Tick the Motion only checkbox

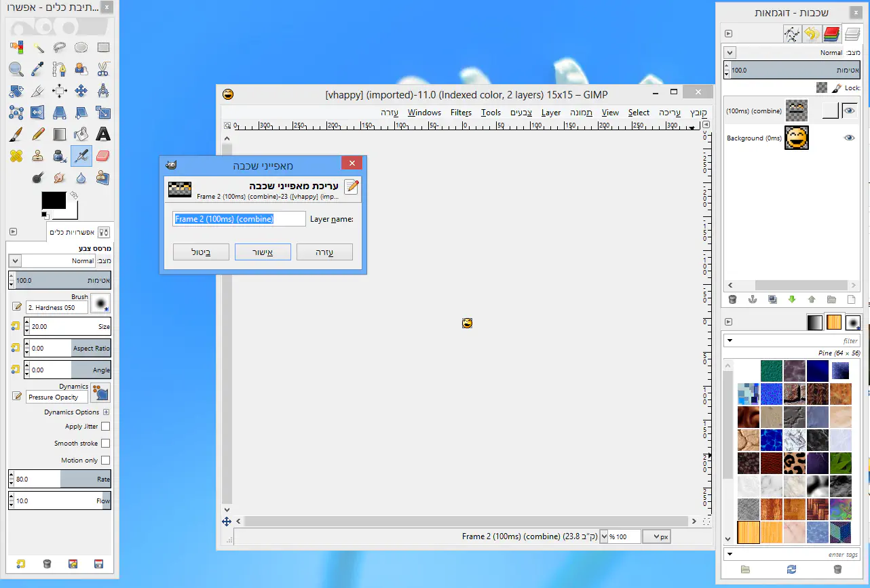pyautogui.click(x=105, y=460)
